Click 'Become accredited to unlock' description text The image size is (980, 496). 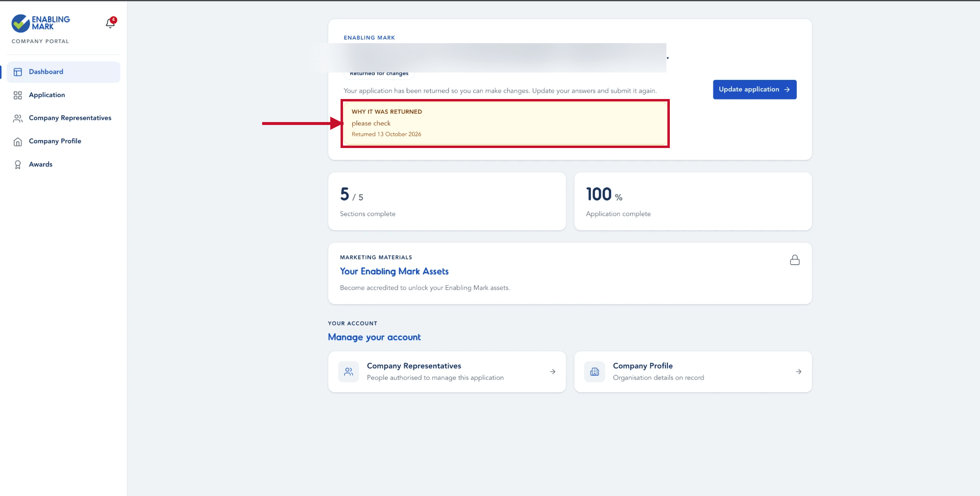click(x=425, y=288)
